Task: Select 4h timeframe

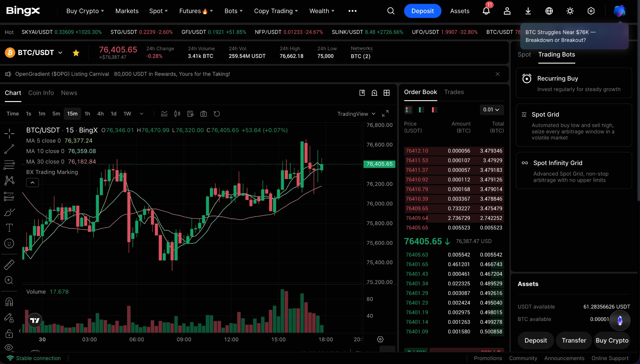Action: tap(100, 114)
